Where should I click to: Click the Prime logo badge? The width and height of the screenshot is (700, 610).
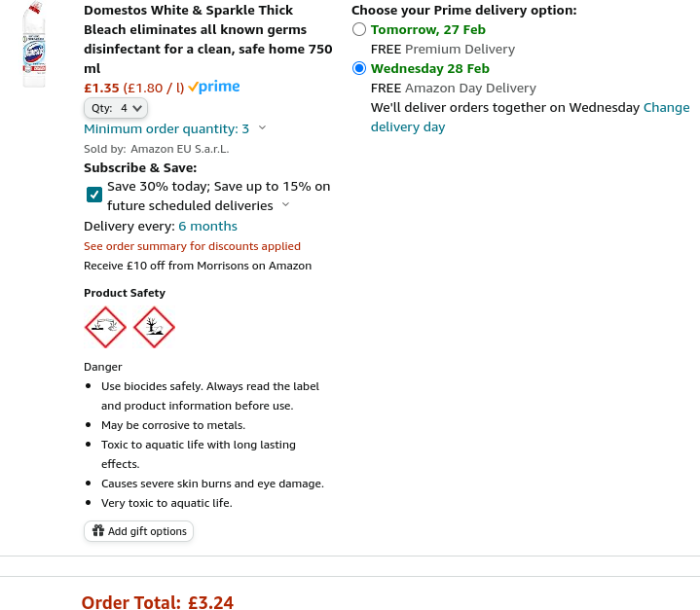(x=214, y=88)
